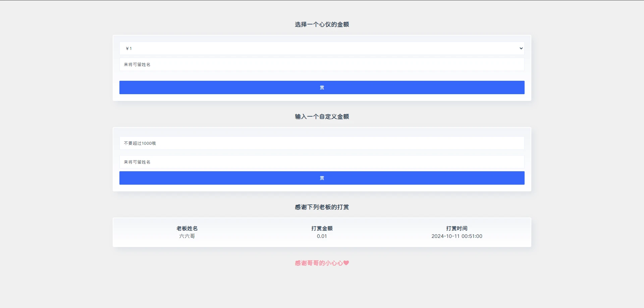
Task: Click the 选择一个心仪的金额 heading
Action: pos(322,24)
